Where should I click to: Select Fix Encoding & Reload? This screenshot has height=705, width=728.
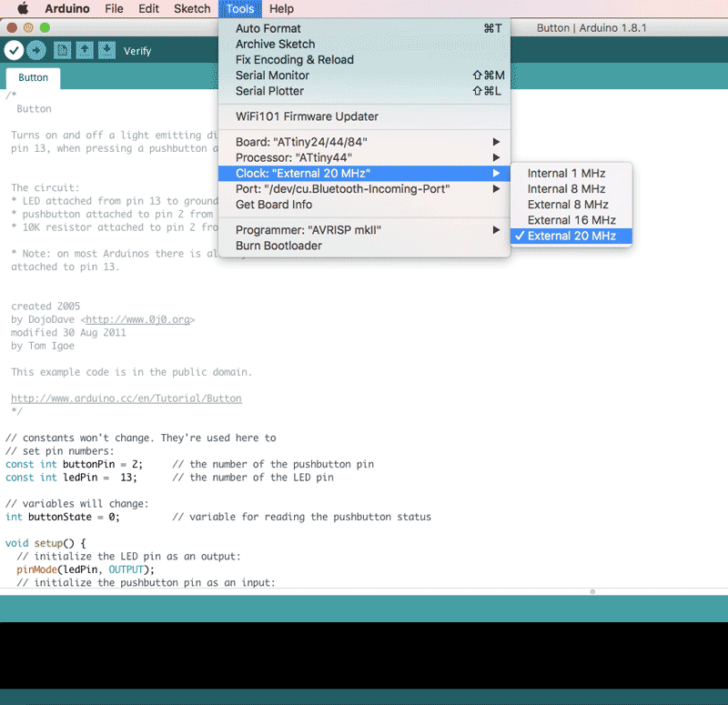365,60
